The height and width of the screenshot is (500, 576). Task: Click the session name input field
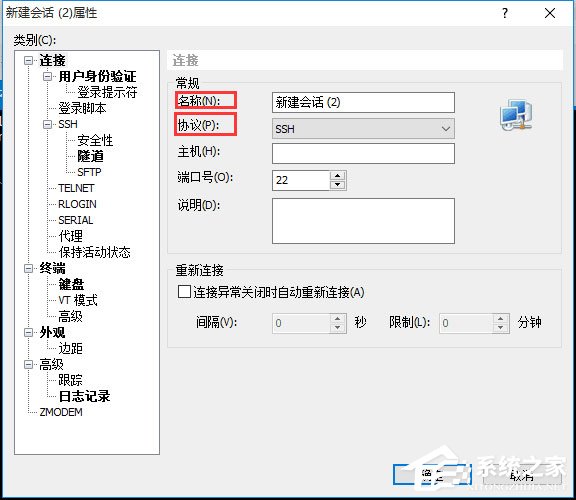click(363, 102)
